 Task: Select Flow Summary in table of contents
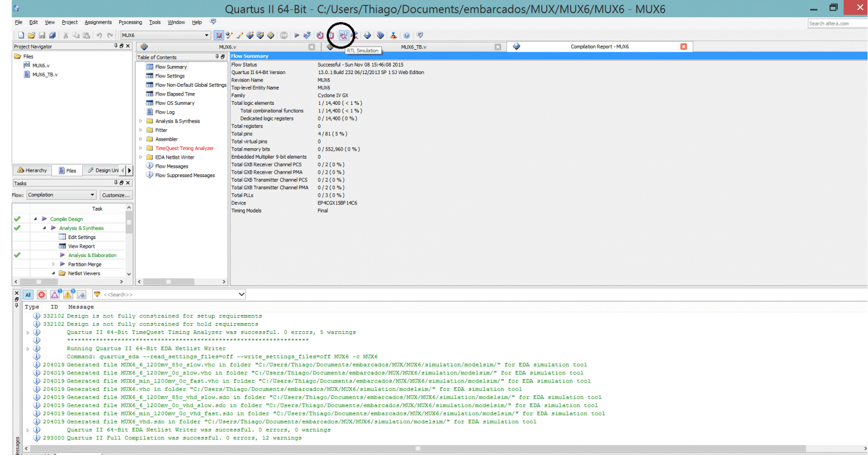tap(171, 67)
